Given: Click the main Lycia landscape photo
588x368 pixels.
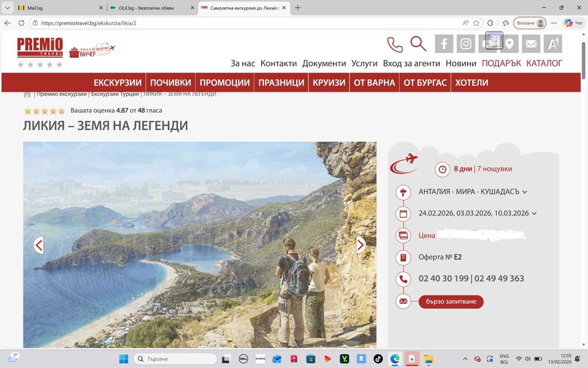Looking at the screenshot, I should coord(200,244).
